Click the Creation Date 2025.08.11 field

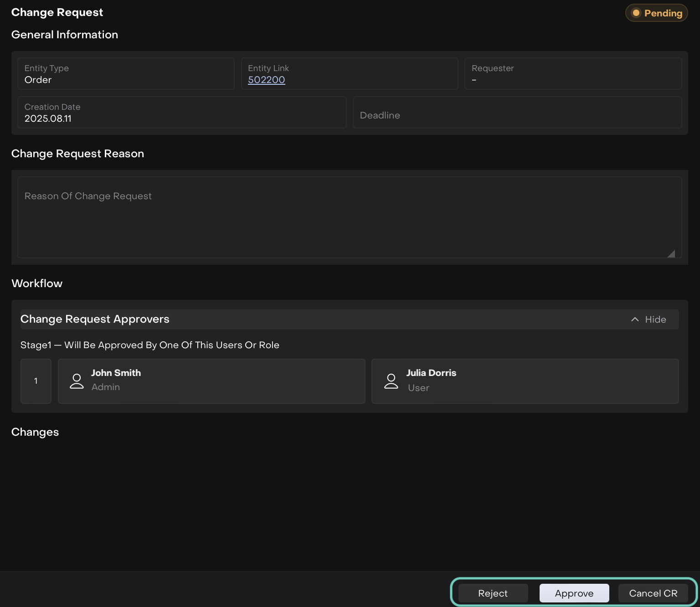click(182, 113)
